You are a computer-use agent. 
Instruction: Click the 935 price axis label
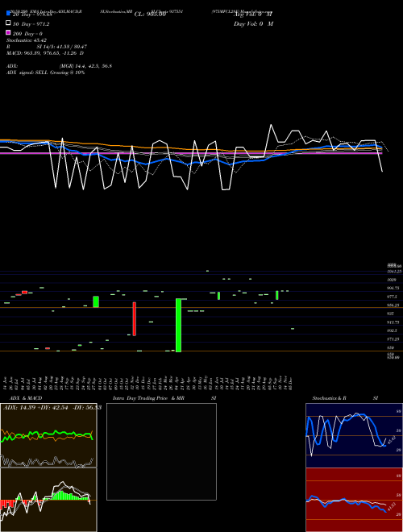[390, 314]
